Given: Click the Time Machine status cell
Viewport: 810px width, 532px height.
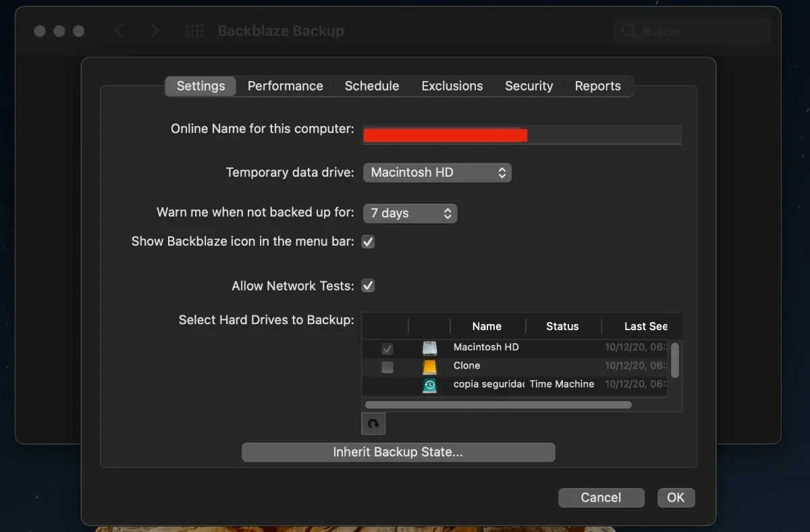Looking at the screenshot, I should 562,384.
